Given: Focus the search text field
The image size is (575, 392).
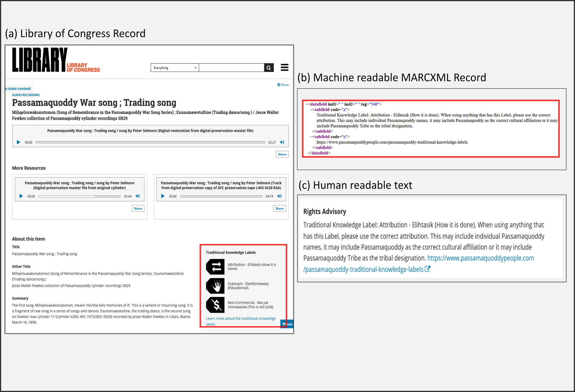Looking at the screenshot, I should [231, 68].
